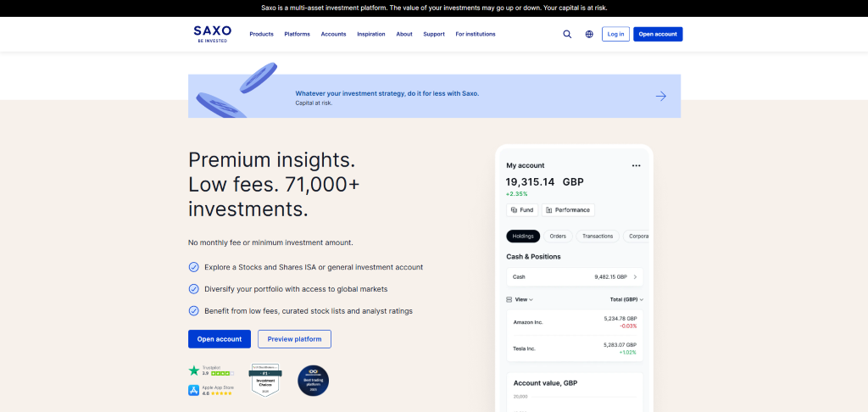Screen dimensions: 868x412
Task: Click the checkmark icon beside Diversify your portfolio
Action: pyautogui.click(x=194, y=289)
